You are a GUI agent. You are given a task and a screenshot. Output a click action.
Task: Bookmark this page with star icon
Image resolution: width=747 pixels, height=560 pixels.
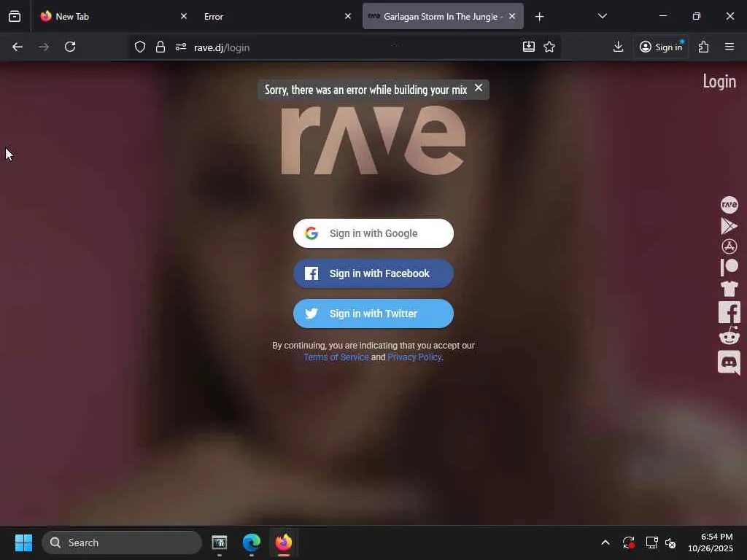tap(549, 47)
